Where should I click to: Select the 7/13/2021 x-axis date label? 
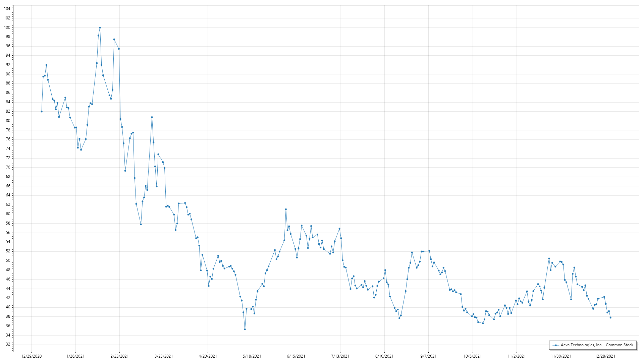coord(340,356)
